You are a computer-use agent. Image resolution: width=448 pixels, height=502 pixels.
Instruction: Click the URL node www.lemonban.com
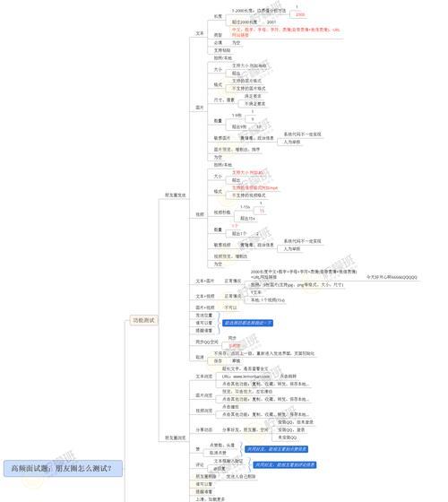246,376
